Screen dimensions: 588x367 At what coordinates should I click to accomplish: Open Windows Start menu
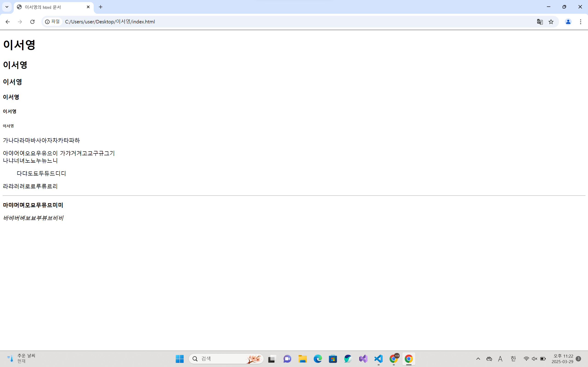[x=180, y=359]
